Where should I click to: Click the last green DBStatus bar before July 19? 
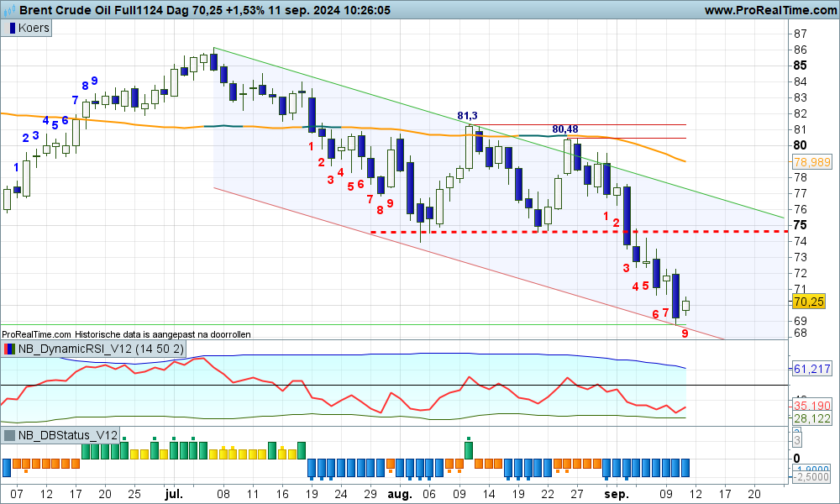300,450
